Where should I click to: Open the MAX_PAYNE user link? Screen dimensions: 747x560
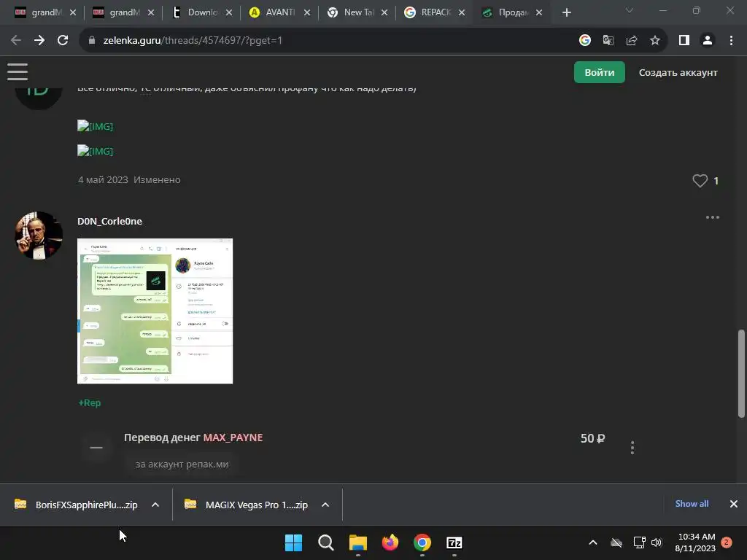point(233,437)
